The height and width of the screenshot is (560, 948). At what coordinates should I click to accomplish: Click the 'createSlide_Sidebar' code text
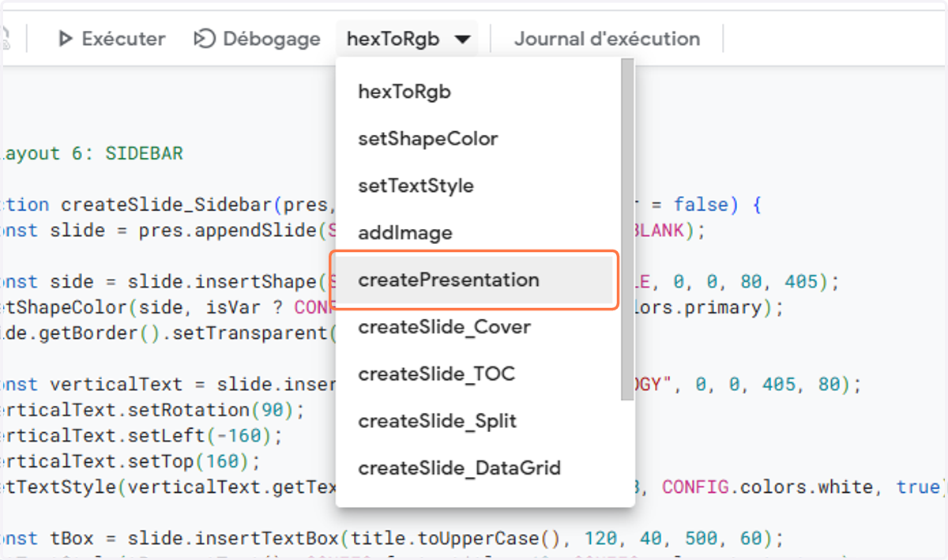[x=167, y=205]
